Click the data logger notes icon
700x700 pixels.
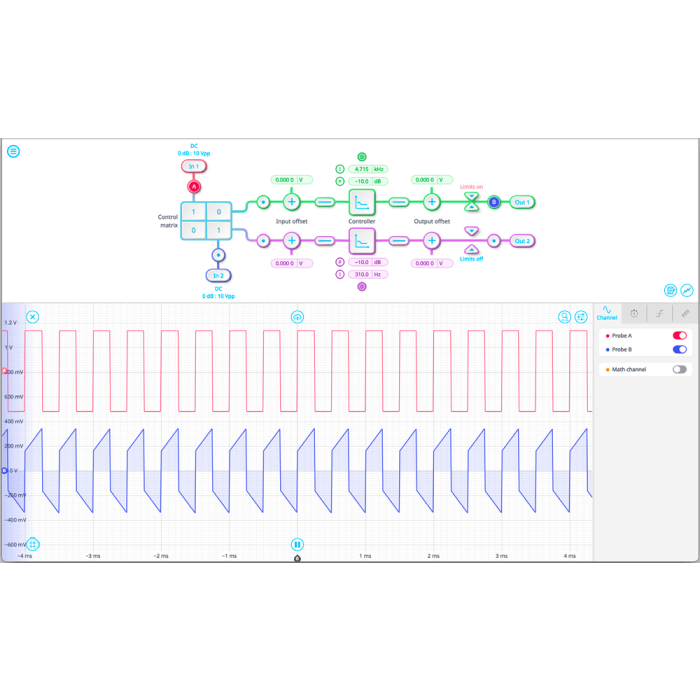click(x=671, y=290)
